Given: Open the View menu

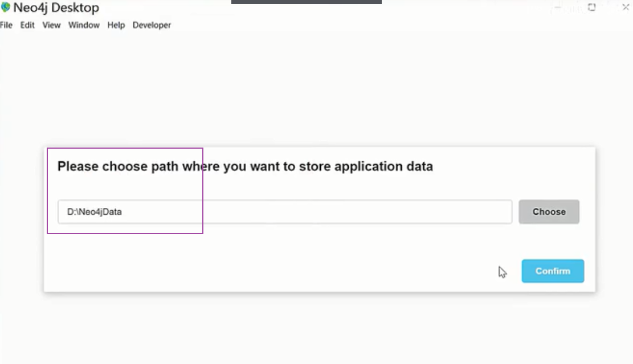Looking at the screenshot, I should point(51,25).
